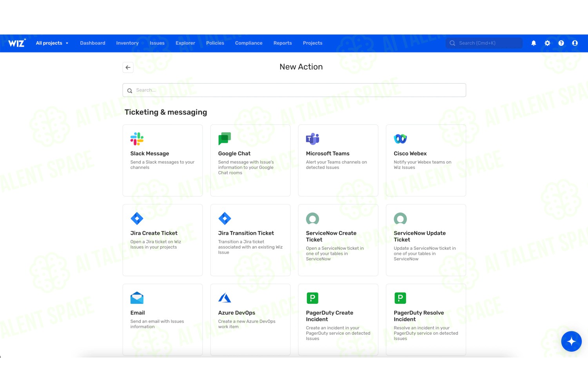Image resolution: width=588 pixels, height=392 pixels.
Task: Open the help question mark icon
Action: (561, 43)
